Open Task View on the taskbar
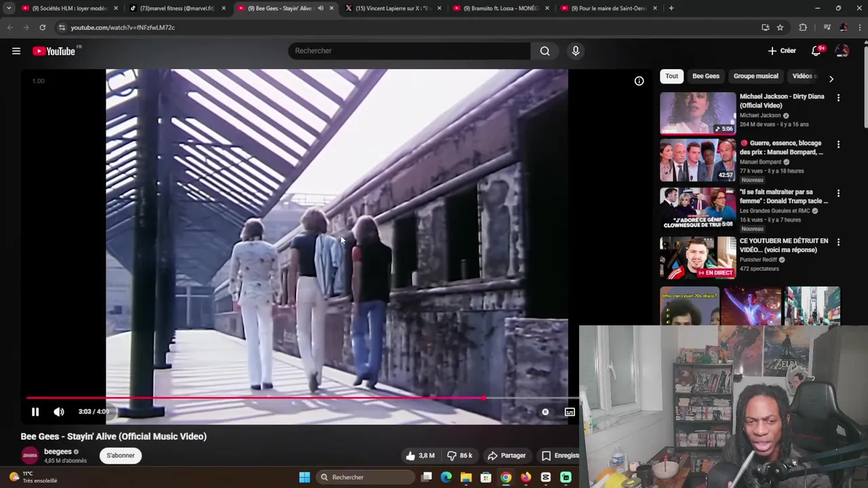 point(427,477)
